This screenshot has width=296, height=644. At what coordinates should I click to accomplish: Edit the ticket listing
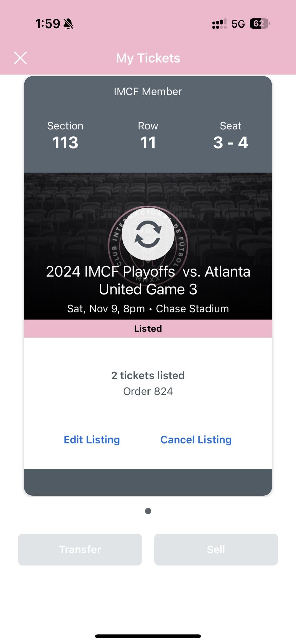tap(92, 439)
